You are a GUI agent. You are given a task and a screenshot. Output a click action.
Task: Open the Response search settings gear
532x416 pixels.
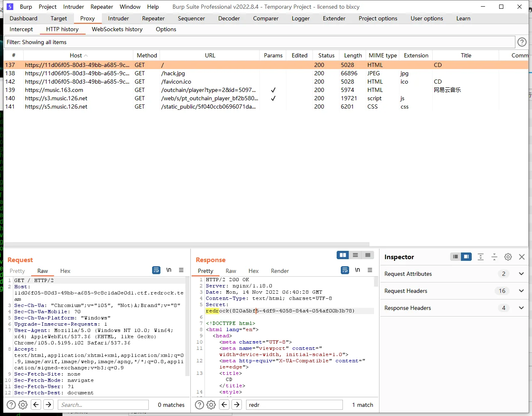click(211, 405)
